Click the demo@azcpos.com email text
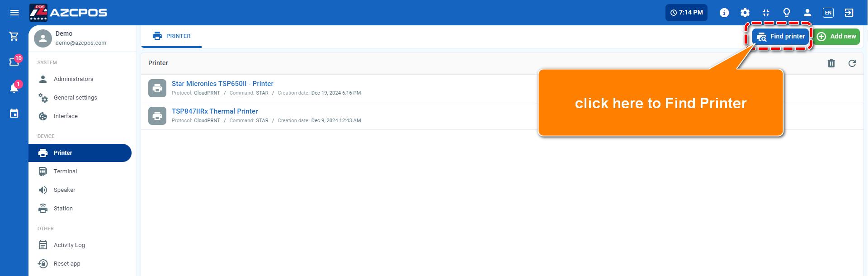 pos(81,43)
